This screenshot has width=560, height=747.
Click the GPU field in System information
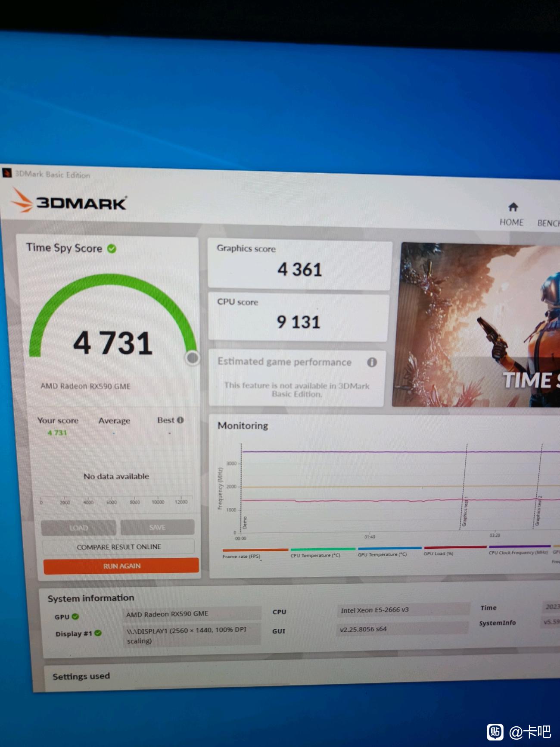click(x=192, y=614)
